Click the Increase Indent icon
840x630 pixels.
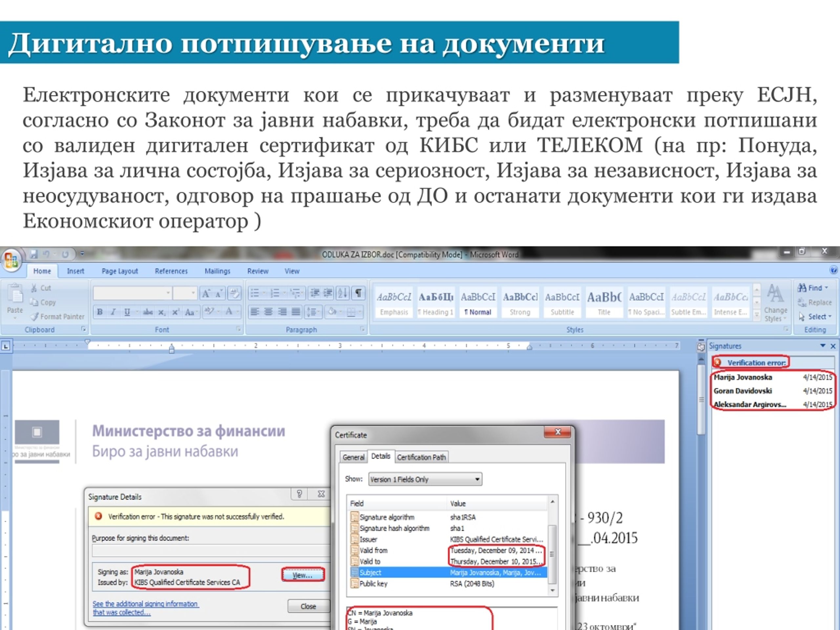point(328,293)
